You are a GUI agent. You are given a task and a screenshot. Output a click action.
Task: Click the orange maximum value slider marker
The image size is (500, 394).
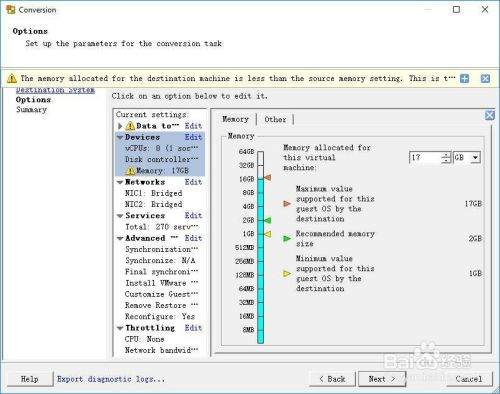pos(267,178)
